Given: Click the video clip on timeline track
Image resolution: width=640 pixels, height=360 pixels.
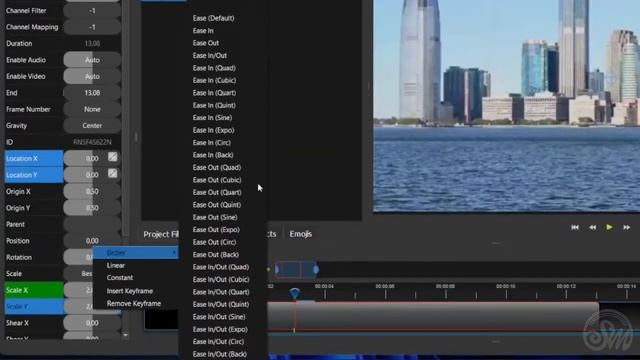Looking at the screenshot, I should (433, 316).
